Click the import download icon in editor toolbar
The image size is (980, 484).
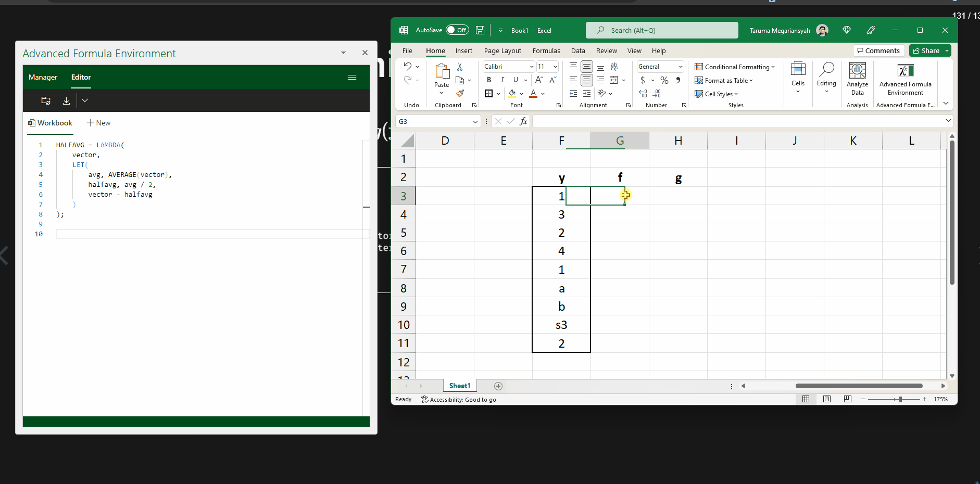pos(66,100)
